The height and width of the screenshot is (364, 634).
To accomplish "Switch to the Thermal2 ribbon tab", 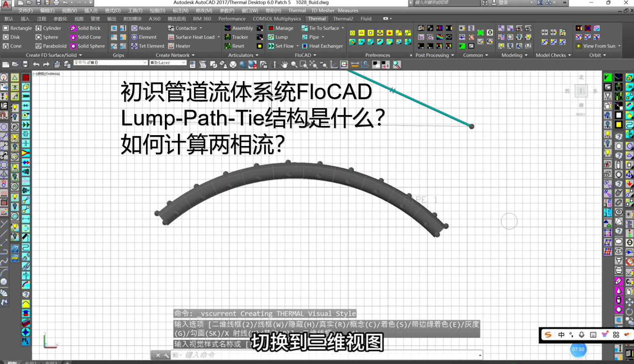I will pyautogui.click(x=343, y=19).
